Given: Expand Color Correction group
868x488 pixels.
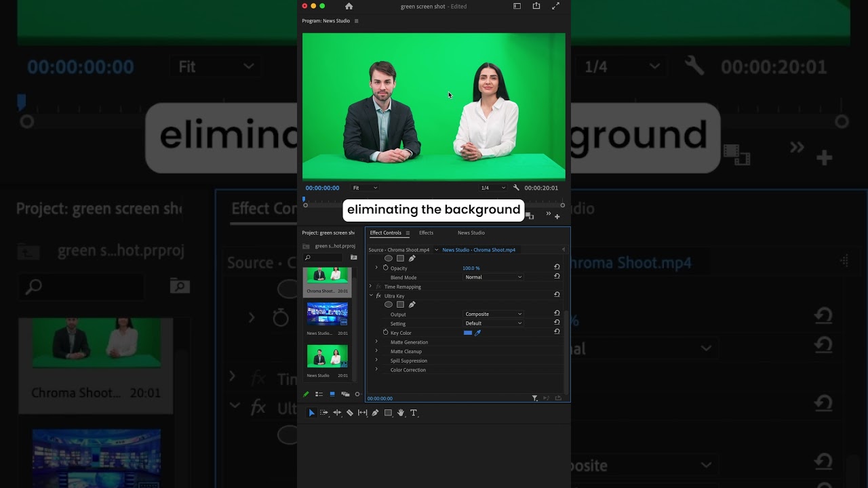Looking at the screenshot, I should point(376,369).
